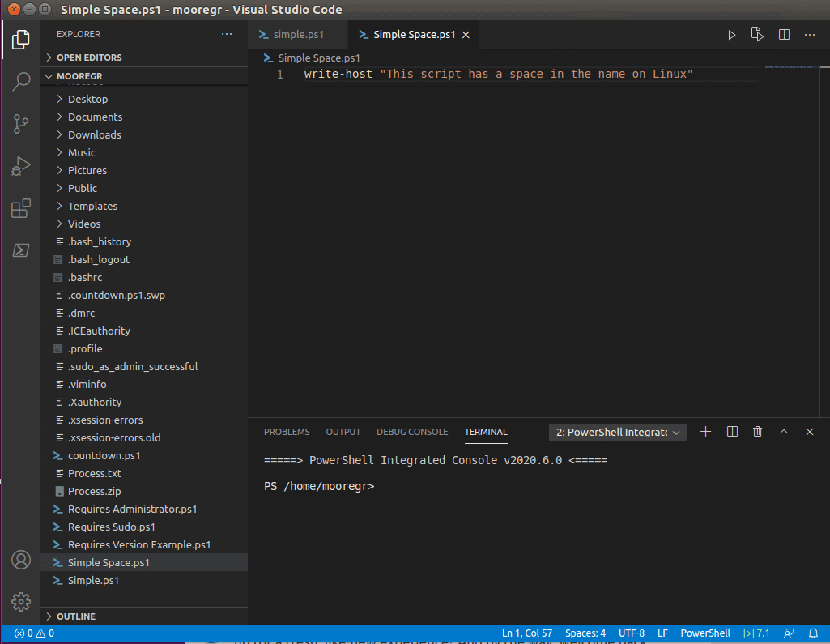This screenshot has width=830, height=644.
Task: Expand the Documents folder
Action: [x=144, y=117]
